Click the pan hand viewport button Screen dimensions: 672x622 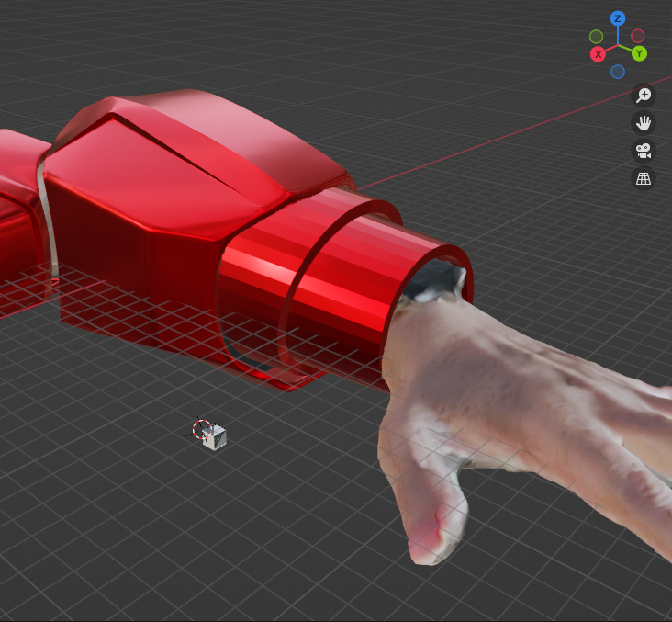[644, 123]
